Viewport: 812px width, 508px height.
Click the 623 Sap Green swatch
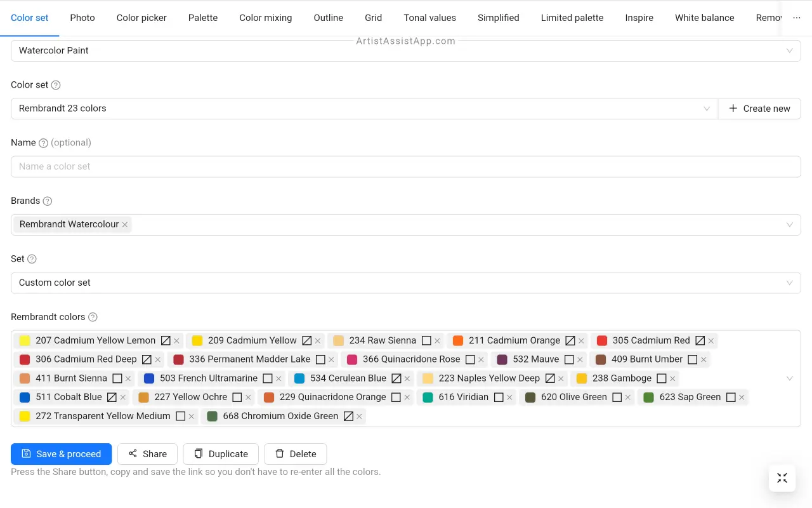click(x=648, y=398)
